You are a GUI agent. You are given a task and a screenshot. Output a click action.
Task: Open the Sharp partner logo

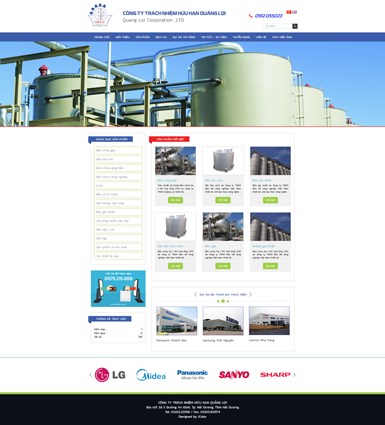click(275, 375)
